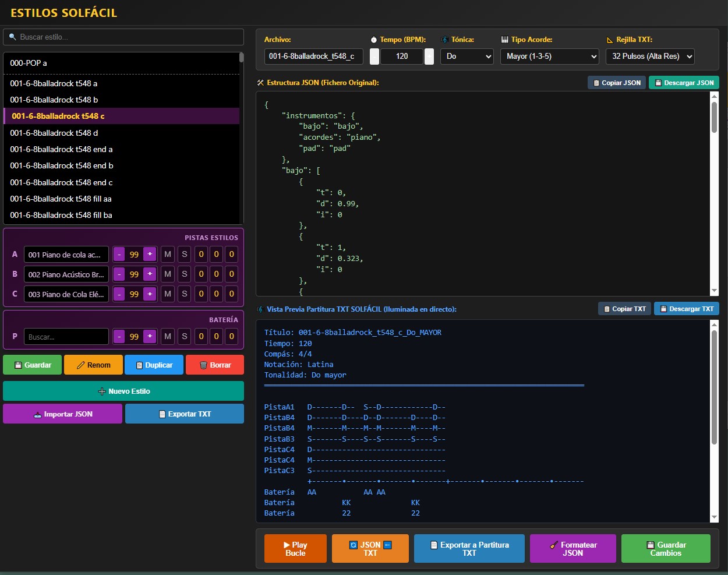This screenshot has height=575, width=728.
Task: Click the style list scrollbar thumb
Action: point(241,58)
